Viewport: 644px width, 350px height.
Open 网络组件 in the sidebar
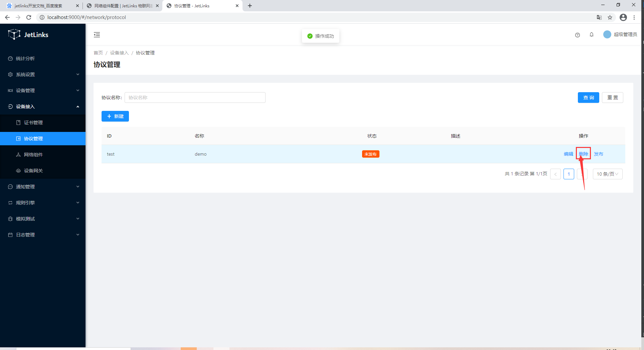(33, 155)
